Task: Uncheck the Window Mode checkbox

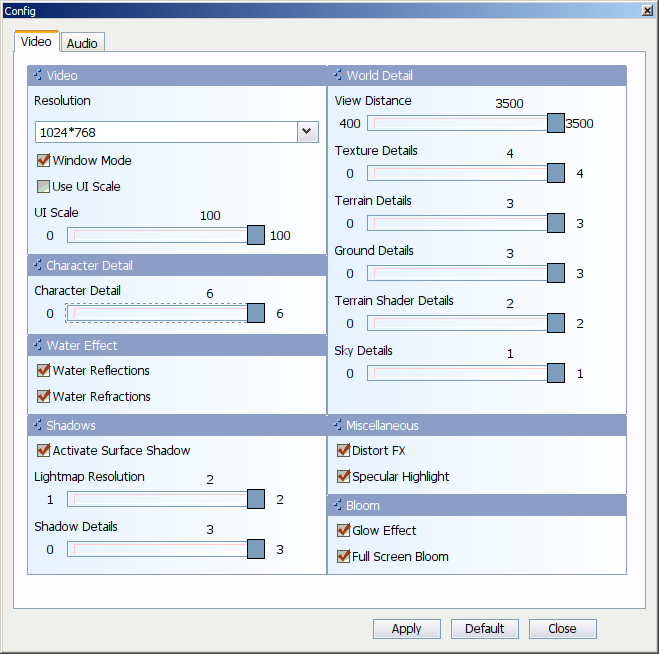Action: [43, 160]
